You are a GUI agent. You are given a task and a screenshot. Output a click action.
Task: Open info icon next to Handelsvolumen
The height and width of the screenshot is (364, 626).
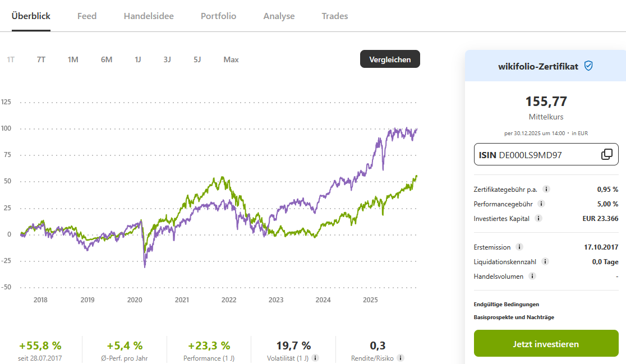point(532,276)
